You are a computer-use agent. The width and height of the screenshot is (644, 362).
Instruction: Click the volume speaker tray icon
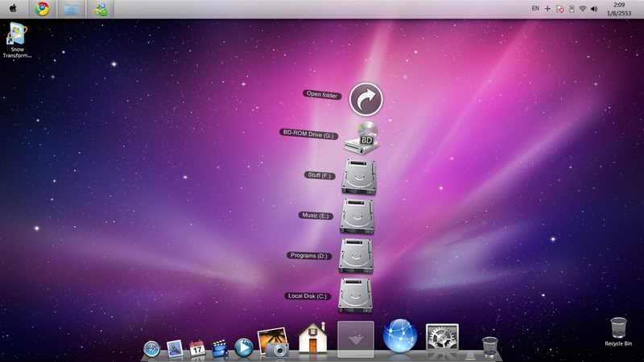pyautogui.click(x=594, y=9)
